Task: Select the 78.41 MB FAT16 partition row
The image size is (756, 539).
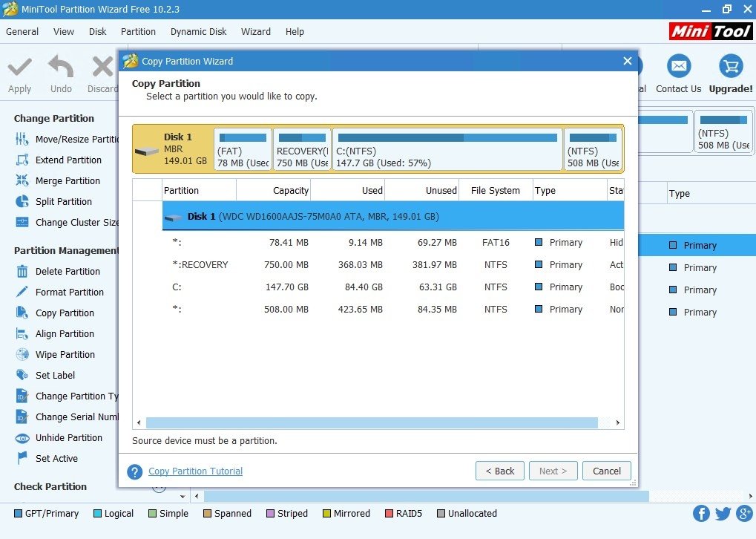Action: [x=393, y=242]
